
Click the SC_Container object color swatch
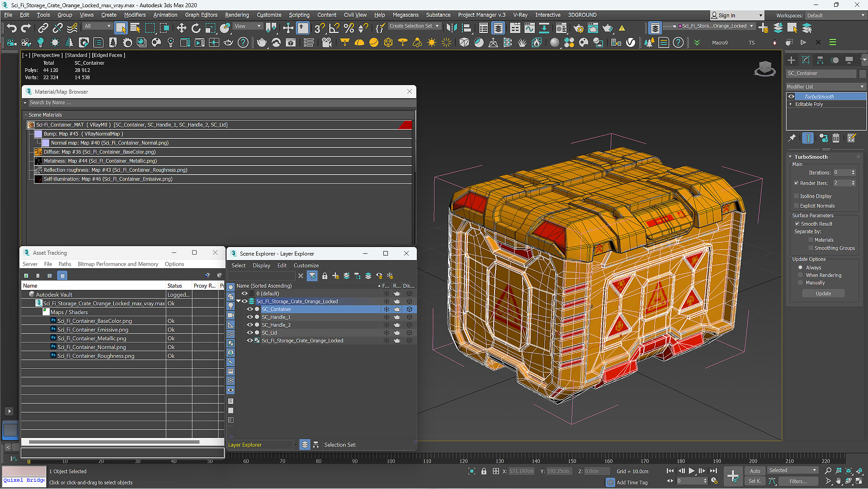862,73
